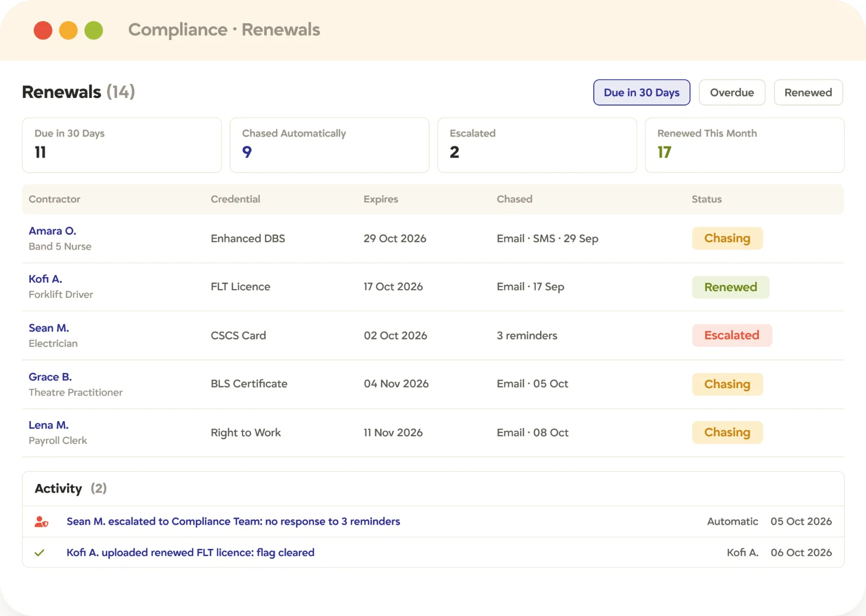The height and width of the screenshot is (616, 866).
Task: Click the BLS Certificate credential cell
Action: 249,384
